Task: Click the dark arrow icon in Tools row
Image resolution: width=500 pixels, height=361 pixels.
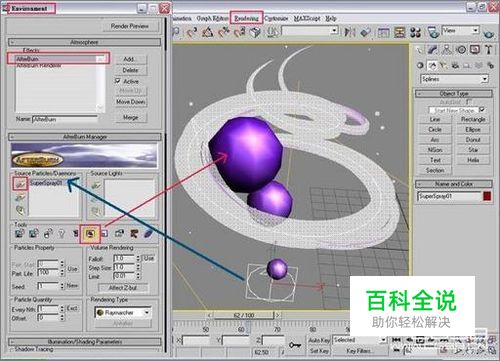Action: coord(134,234)
